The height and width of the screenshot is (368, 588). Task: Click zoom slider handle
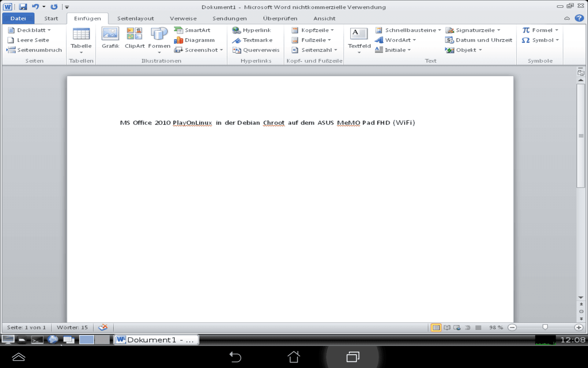(x=545, y=327)
